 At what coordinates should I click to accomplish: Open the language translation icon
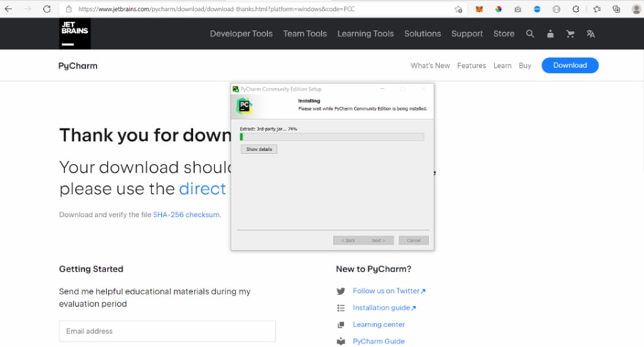(x=591, y=34)
